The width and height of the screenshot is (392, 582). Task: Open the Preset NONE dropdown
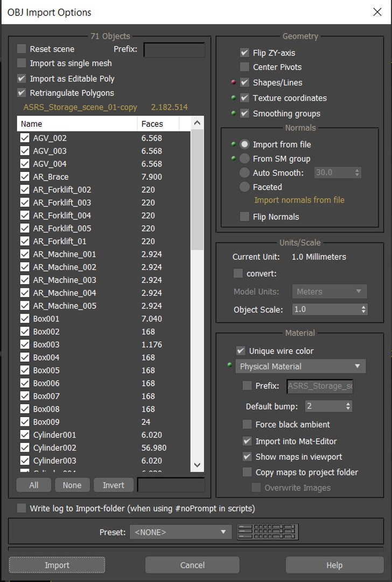180,532
